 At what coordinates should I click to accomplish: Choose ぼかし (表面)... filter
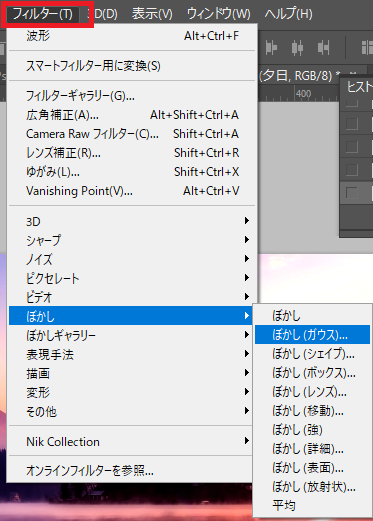313,467
